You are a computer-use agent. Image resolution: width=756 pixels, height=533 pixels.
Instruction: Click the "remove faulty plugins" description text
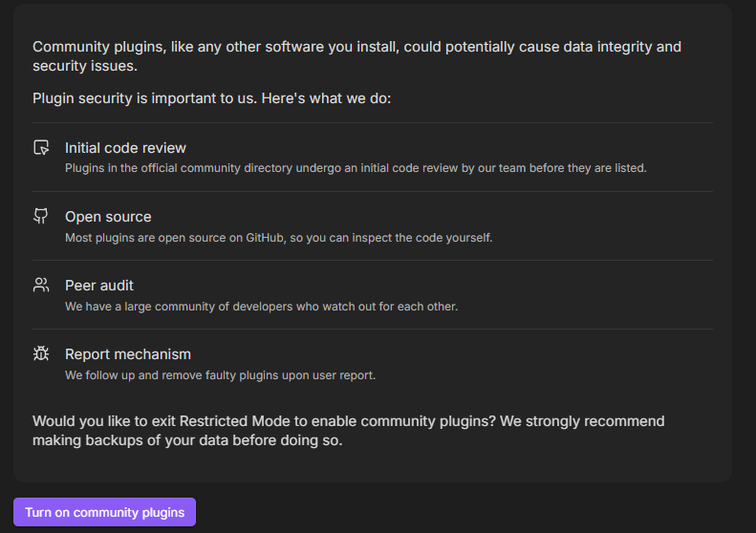coord(220,375)
